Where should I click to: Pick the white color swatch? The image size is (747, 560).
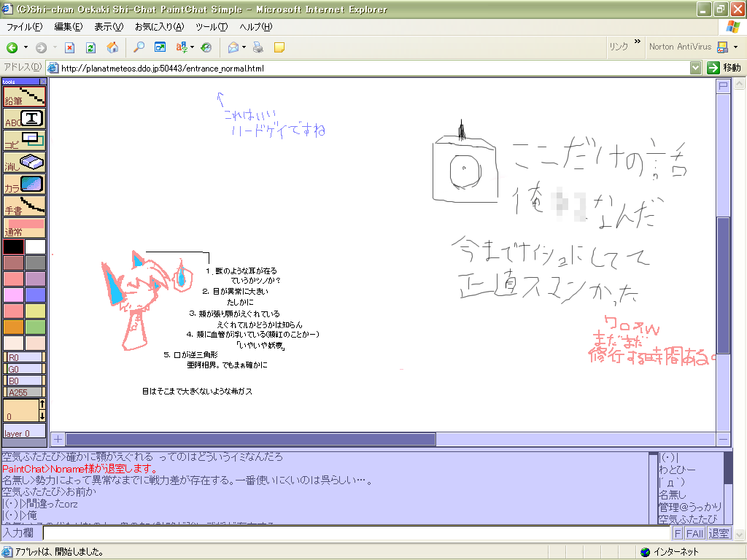pos(35,246)
